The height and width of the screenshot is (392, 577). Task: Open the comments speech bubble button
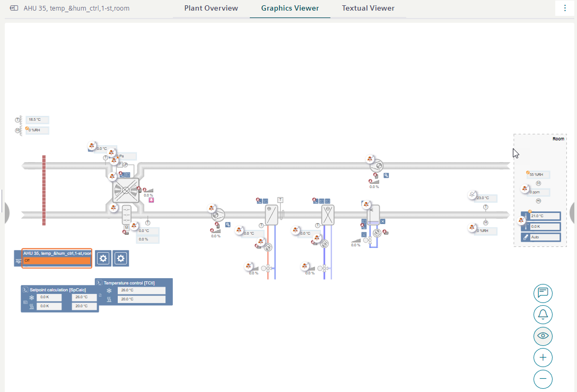[543, 292]
